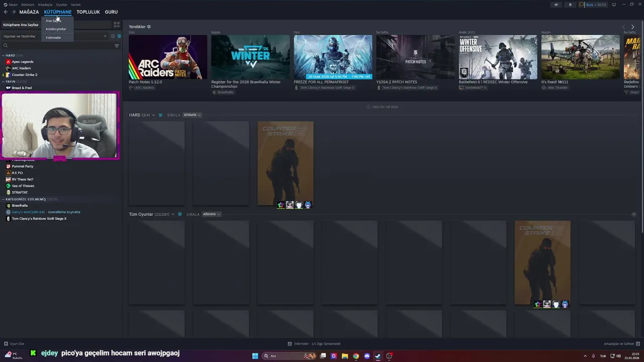This screenshot has height=362, width=644.
Task: Open notifications bell icon
Action: coord(570,5)
